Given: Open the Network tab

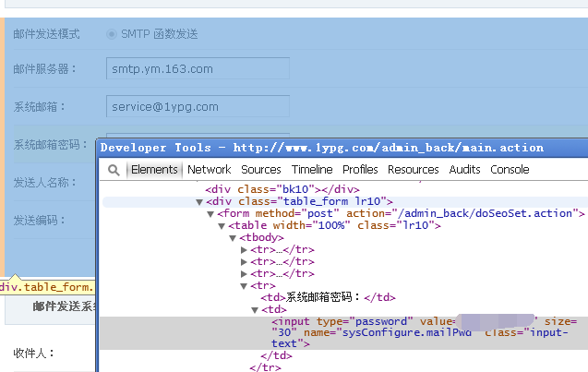Looking at the screenshot, I should tap(210, 170).
